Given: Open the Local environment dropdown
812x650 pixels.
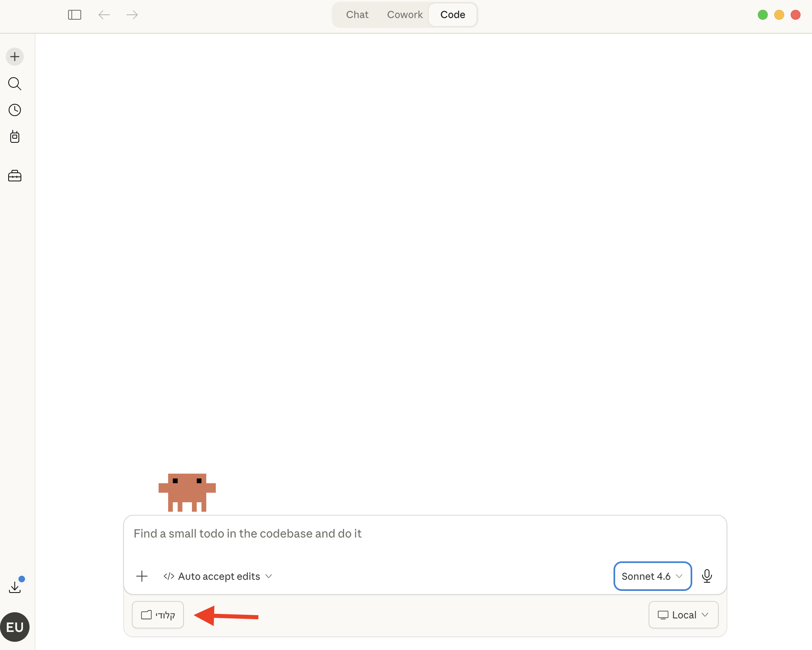Looking at the screenshot, I should (683, 615).
